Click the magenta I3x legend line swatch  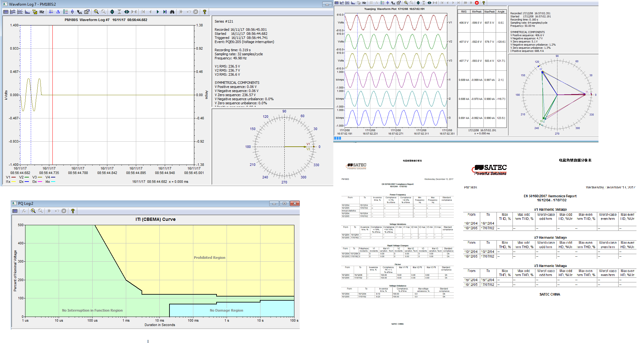(x=40, y=182)
